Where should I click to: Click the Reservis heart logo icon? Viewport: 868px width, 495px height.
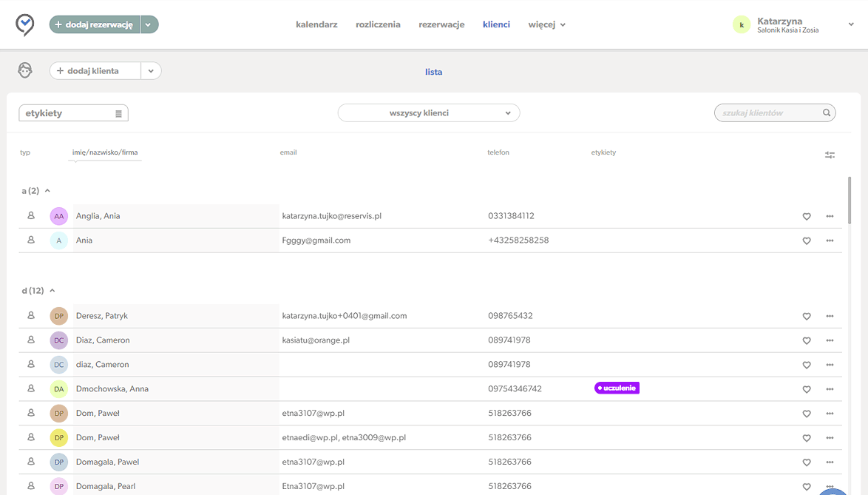[x=25, y=24]
